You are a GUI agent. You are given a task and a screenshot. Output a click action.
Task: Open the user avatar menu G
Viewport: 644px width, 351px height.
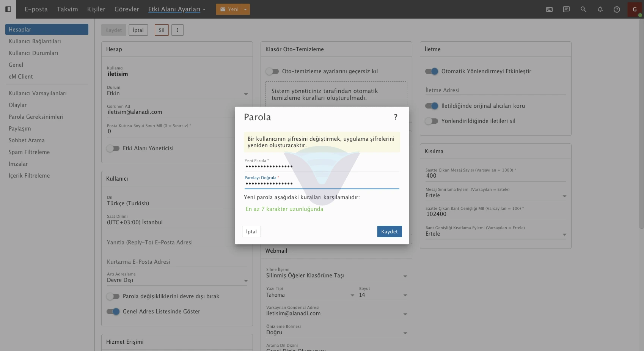(x=635, y=9)
